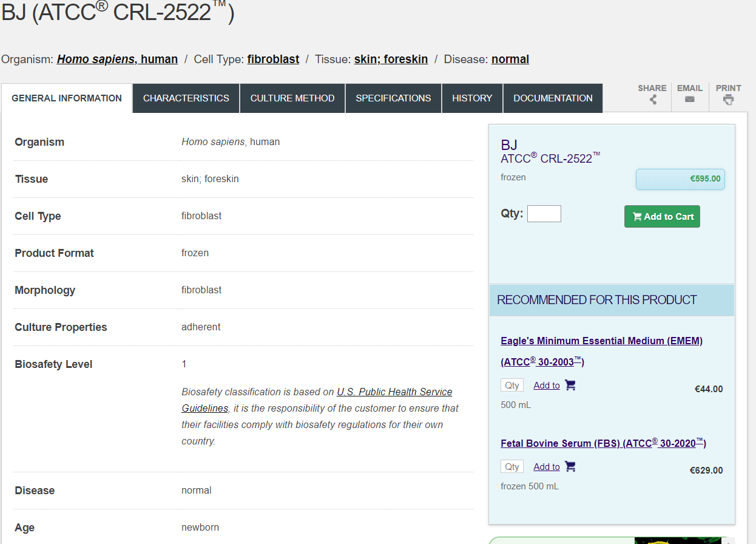The image size is (756, 544).
Task: Select the Morphology row label
Action: pos(45,290)
